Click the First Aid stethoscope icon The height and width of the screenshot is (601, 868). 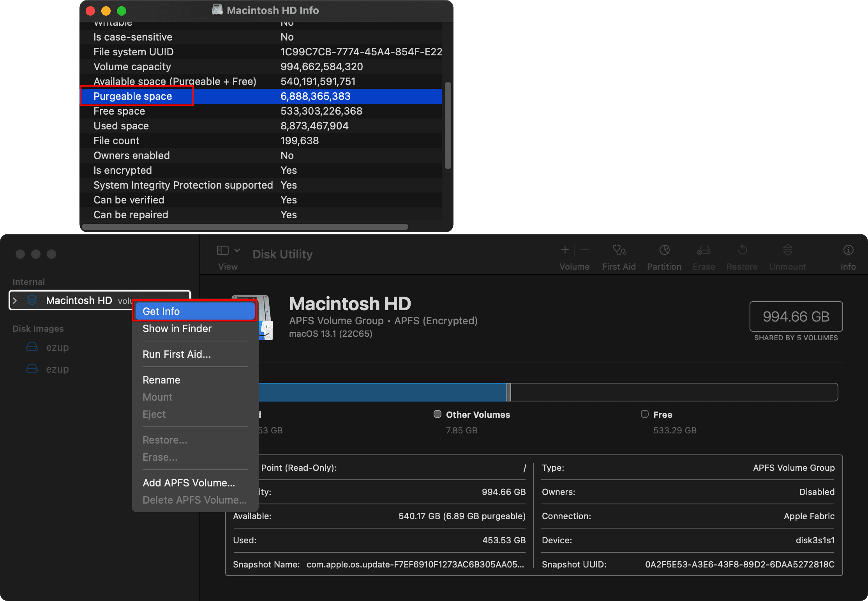point(619,250)
